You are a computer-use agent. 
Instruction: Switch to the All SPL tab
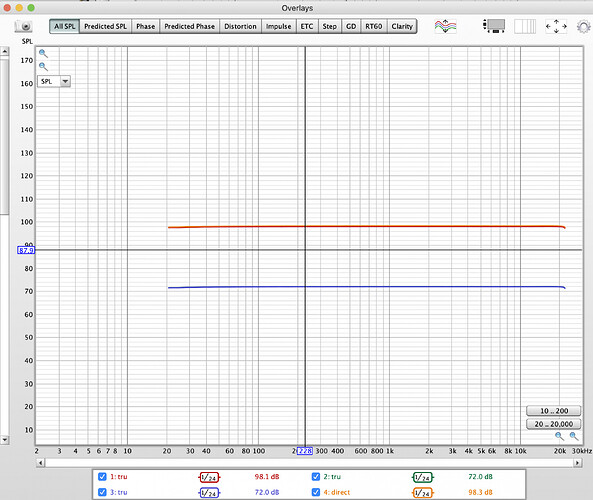(x=64, y=26)
